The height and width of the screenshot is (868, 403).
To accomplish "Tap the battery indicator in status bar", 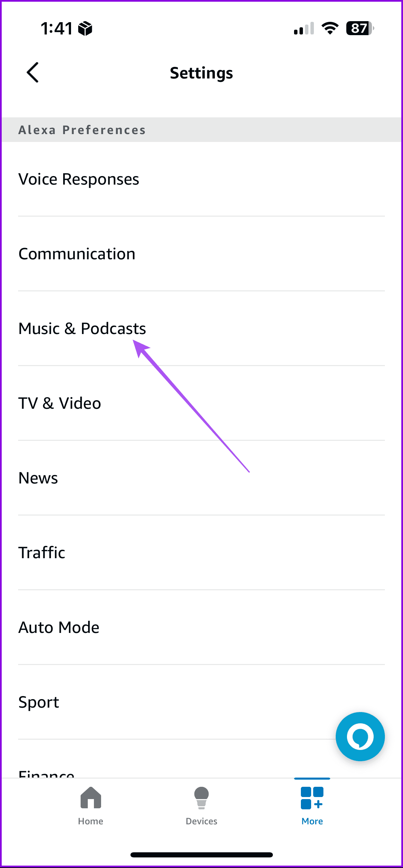I will point(359,29).
